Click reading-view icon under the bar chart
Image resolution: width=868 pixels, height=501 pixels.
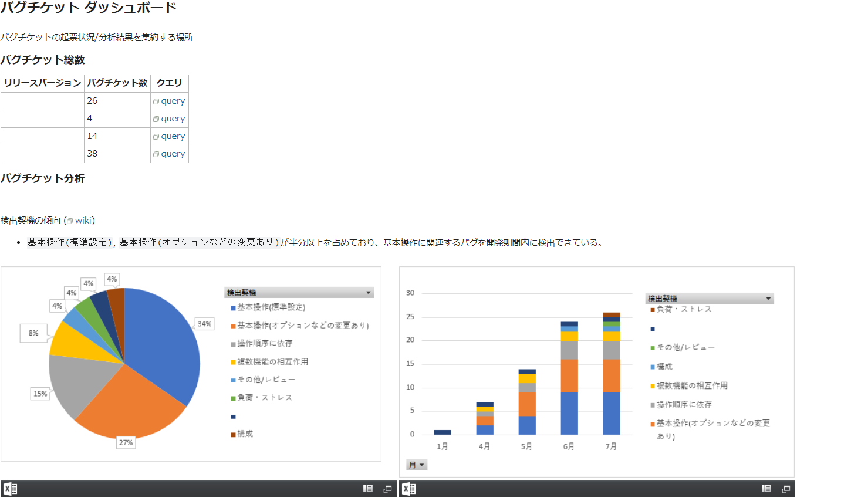click(x=766, y=489)
